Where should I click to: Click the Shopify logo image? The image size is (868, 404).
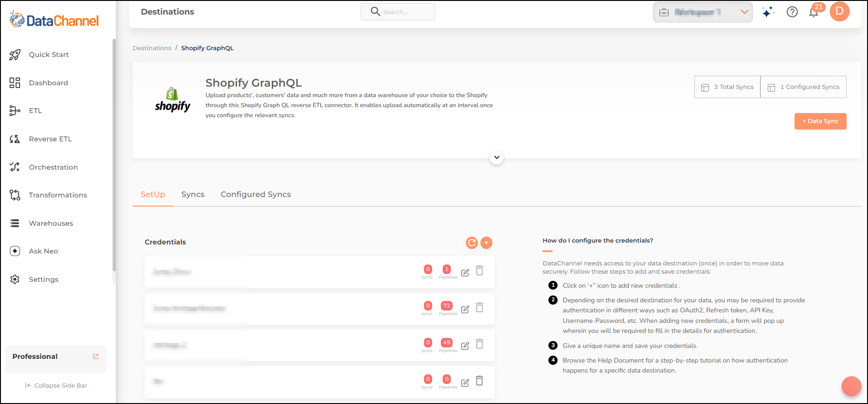172,100
